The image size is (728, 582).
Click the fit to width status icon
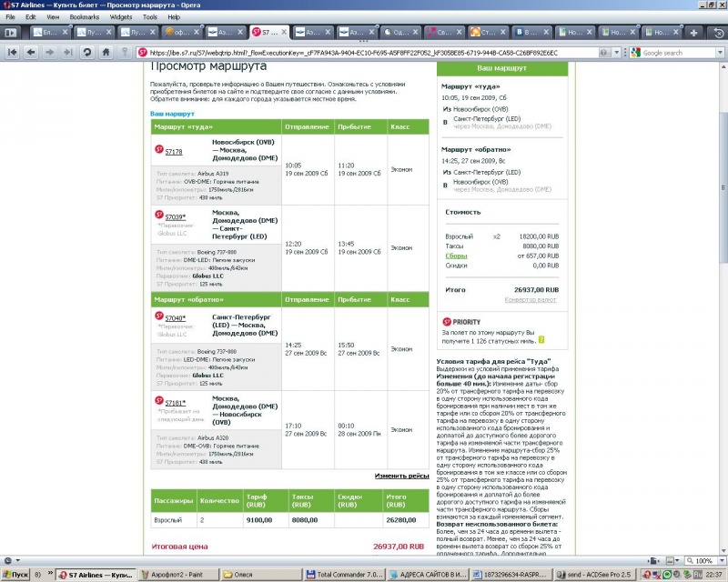pyautogui.click(x=653, y=561)
